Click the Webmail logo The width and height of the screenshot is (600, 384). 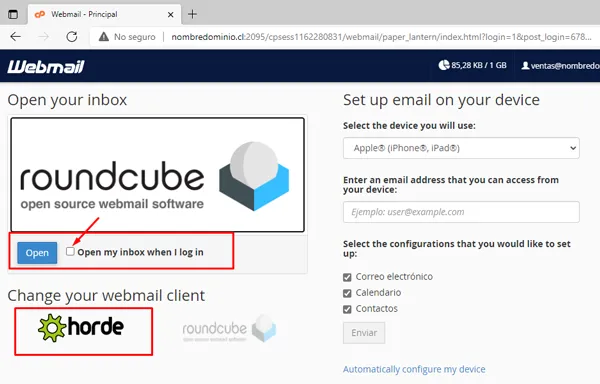(x=46, y=67)
